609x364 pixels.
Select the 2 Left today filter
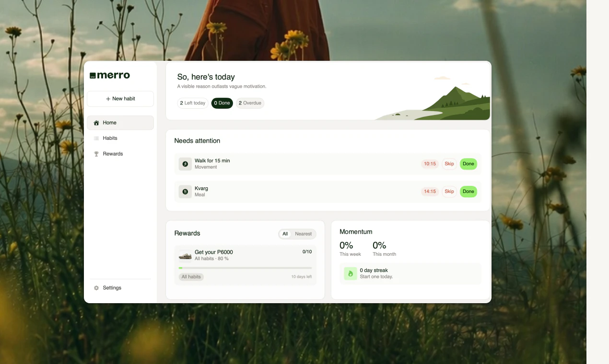pyautogui.click(x=192, y=103)
